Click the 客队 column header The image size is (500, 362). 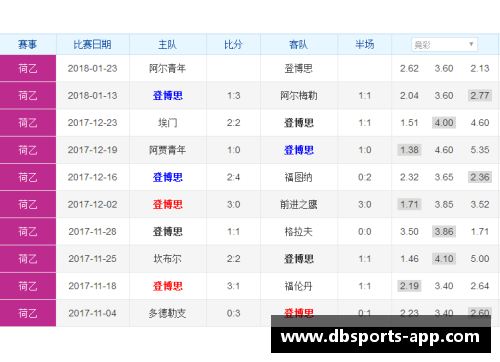click(298, 44)
